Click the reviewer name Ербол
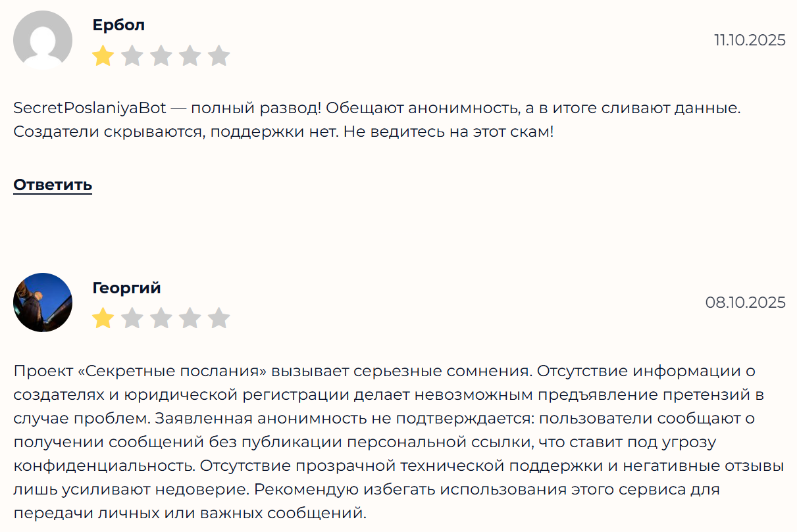This screenshot has width=797, height=532. (118, 25)
